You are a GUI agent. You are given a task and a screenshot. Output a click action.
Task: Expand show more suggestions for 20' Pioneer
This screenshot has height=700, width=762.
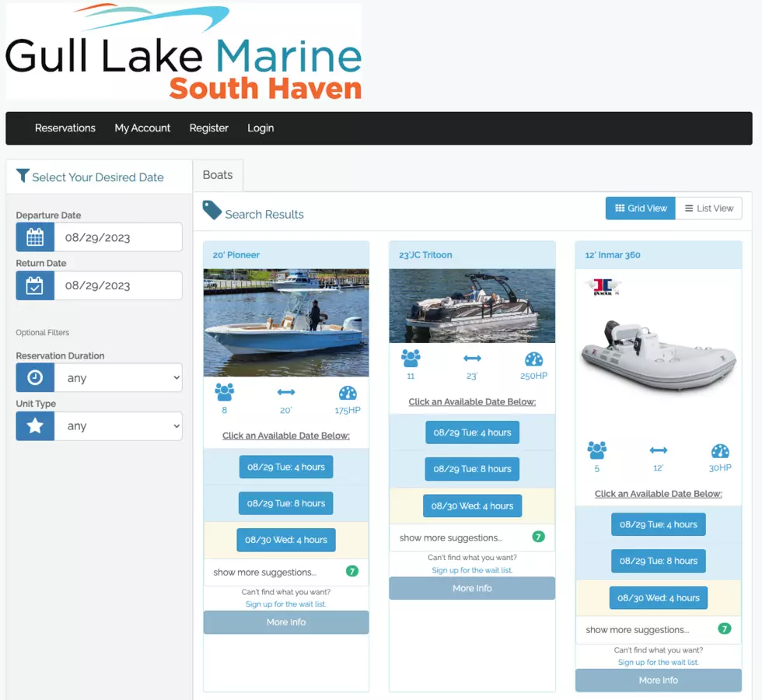pos(265,572)
